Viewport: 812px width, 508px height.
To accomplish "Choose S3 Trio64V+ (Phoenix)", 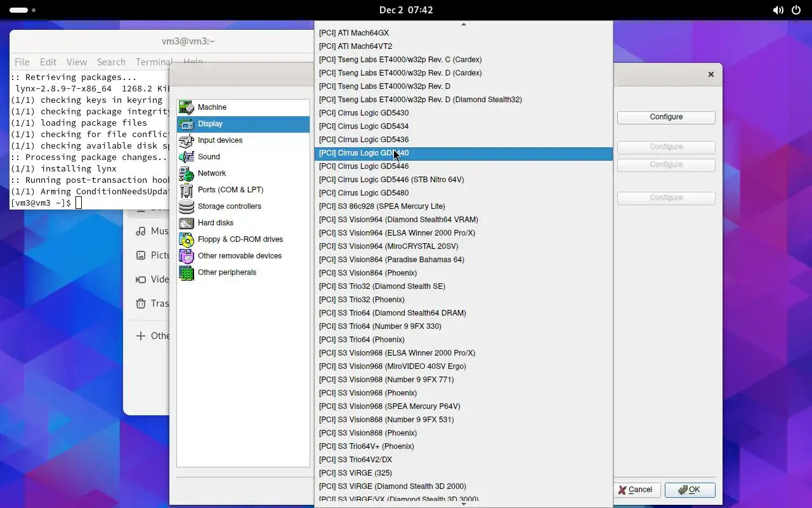I will point(464,446).
